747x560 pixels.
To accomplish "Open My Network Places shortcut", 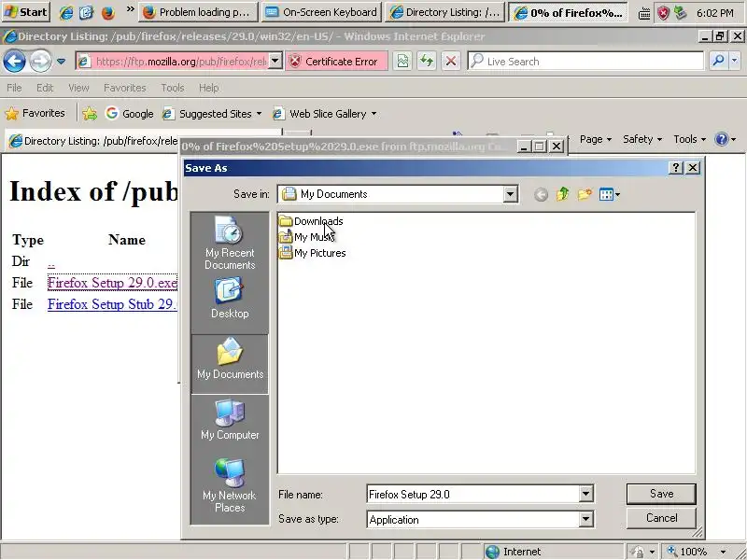I will click(230, 486).
